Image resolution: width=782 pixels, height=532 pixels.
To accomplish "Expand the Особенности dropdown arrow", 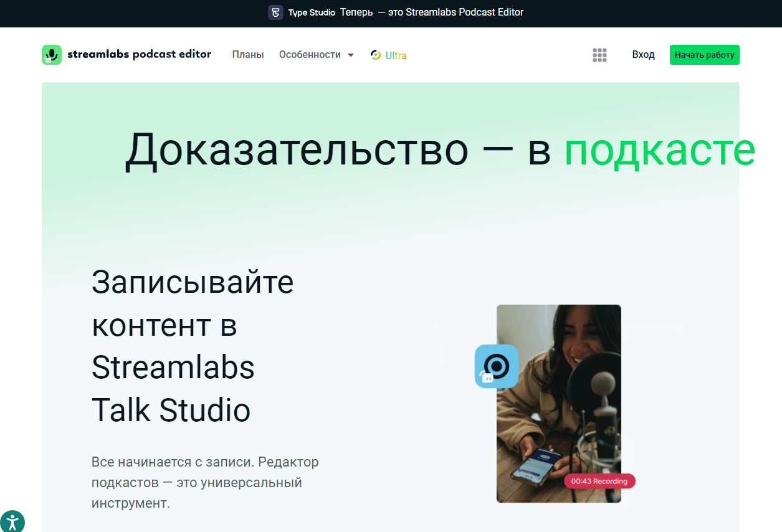I will pyautogui.click(x=351, y=55).
